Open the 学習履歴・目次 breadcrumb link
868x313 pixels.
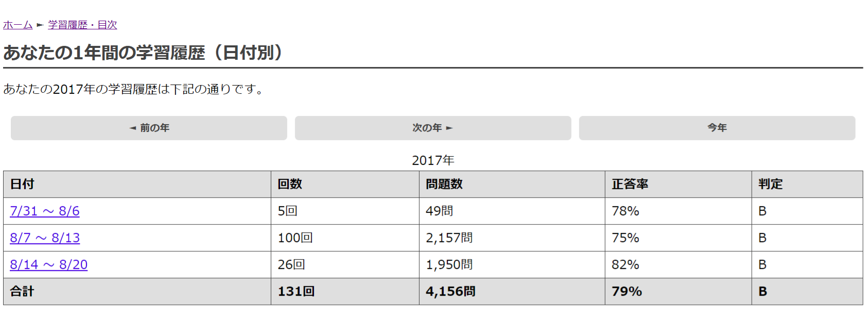81,24
